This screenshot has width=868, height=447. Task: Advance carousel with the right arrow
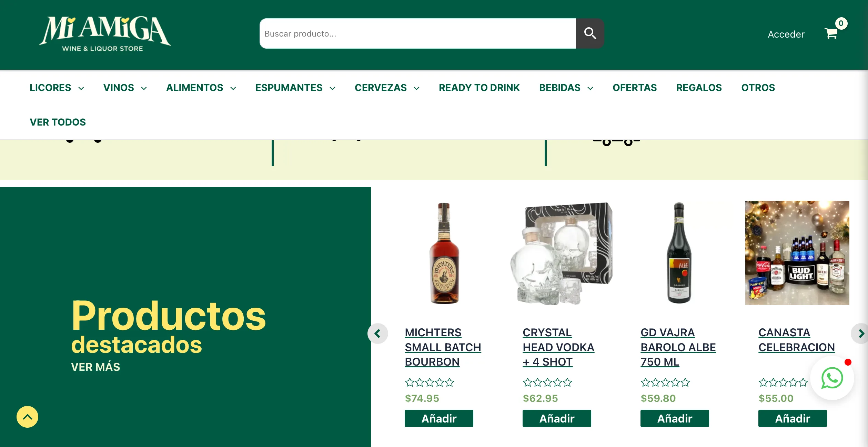[861, 334]
